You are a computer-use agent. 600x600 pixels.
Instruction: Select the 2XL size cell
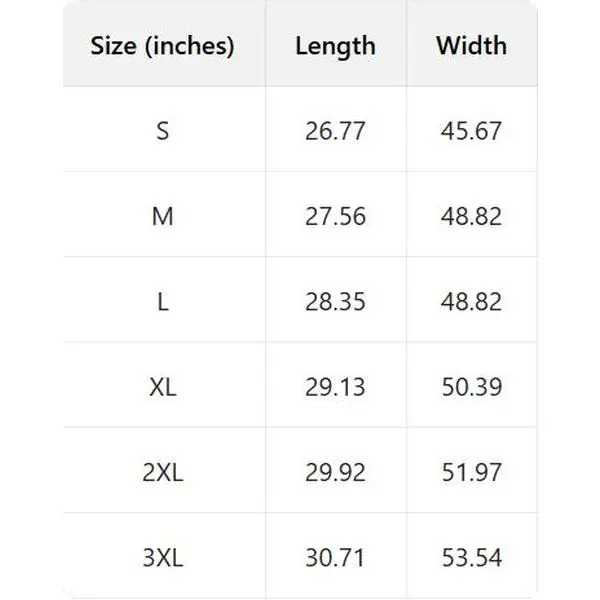click(x=163, y=471)
